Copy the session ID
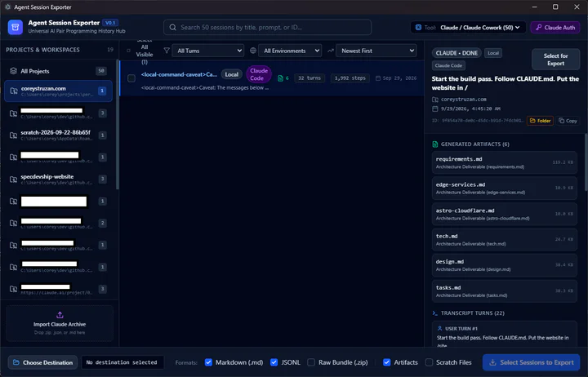Screen dimensions: 588x377 coord(568,121)
